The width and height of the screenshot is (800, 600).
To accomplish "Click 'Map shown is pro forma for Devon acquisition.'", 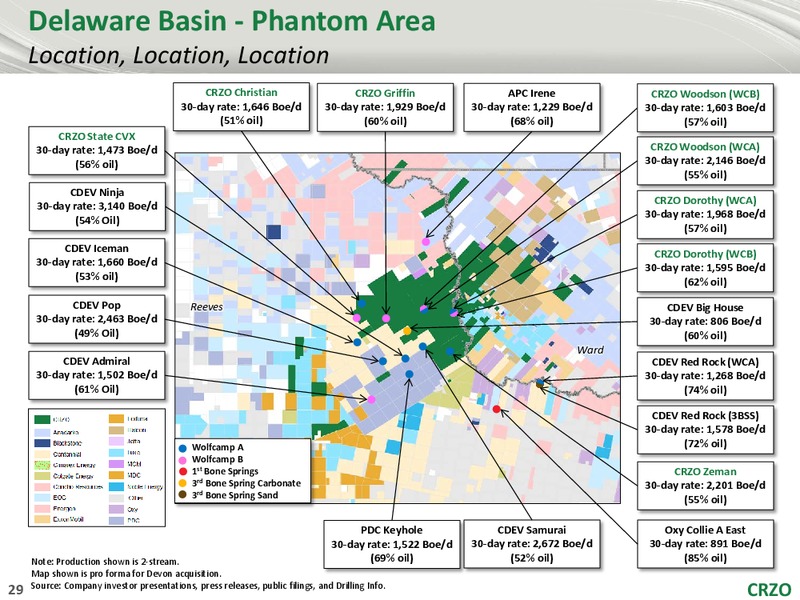I will pyautogui.click(x=126, y=573).
